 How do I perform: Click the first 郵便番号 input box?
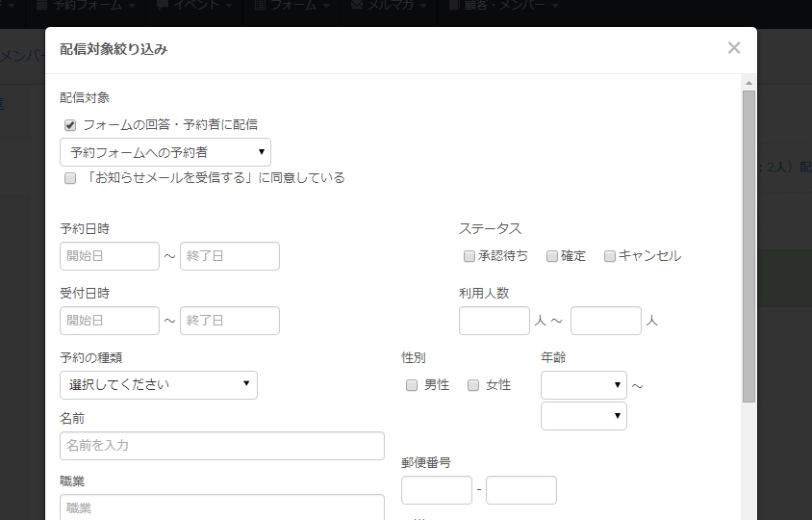(x=437, y=490)
